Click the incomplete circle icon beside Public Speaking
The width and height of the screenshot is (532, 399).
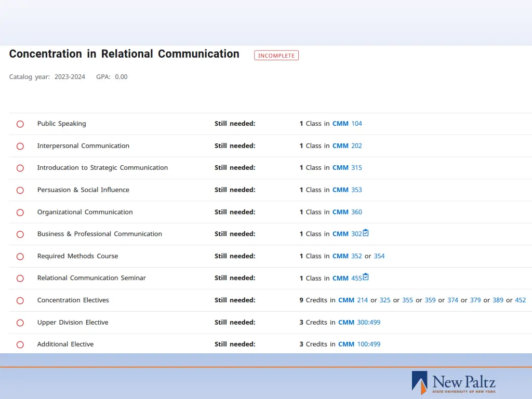(x=20, y=124)
